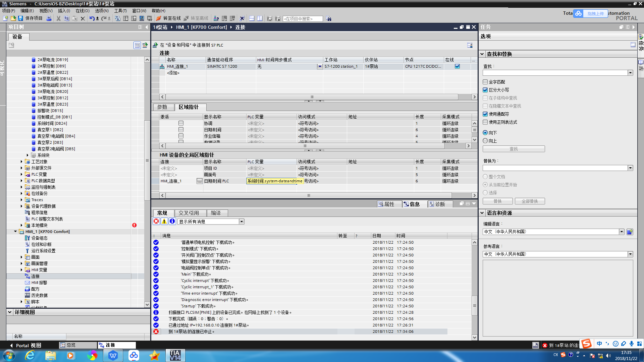Click the Print icon in toolbar

(x=49, y=18)
